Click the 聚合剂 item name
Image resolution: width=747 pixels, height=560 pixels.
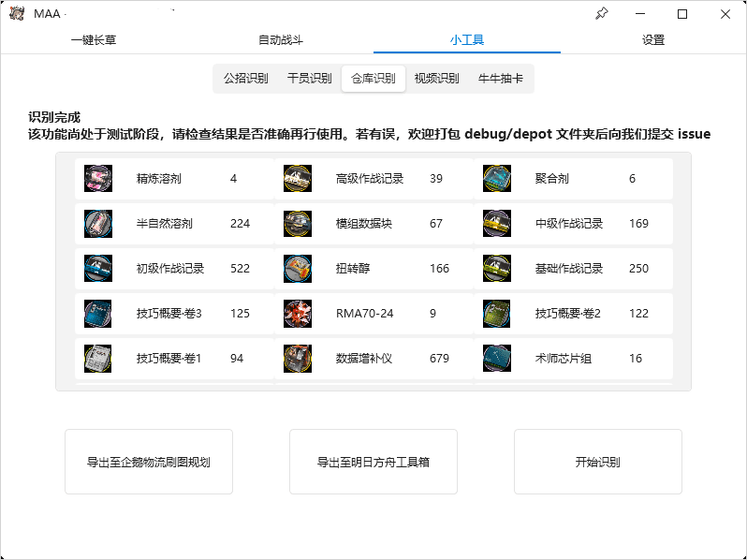pyautogui.click(x=551, y=179)
